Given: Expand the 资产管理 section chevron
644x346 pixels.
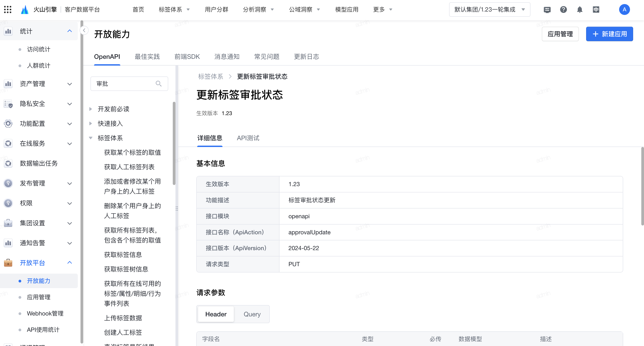Looking at the screenshot, I should pos(70,84).
